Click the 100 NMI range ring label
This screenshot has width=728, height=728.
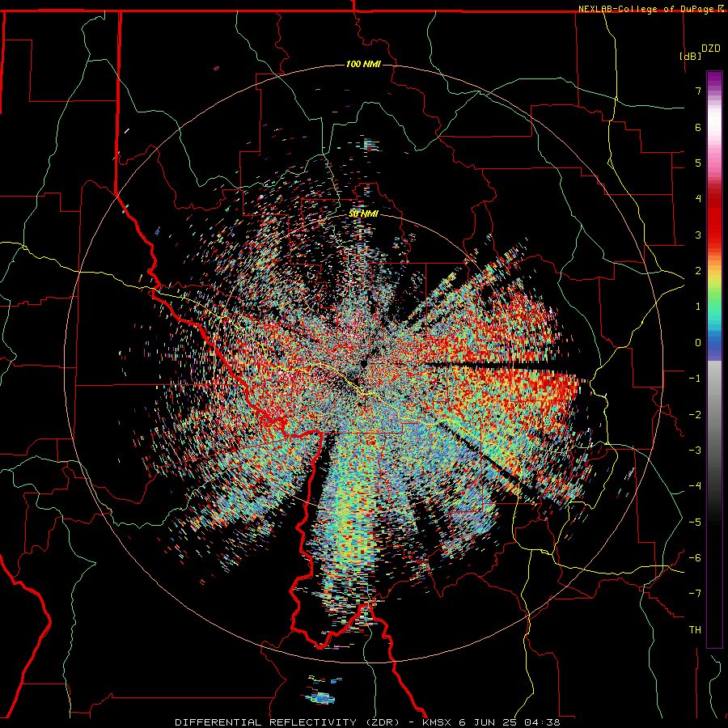(x=363, y=64)
